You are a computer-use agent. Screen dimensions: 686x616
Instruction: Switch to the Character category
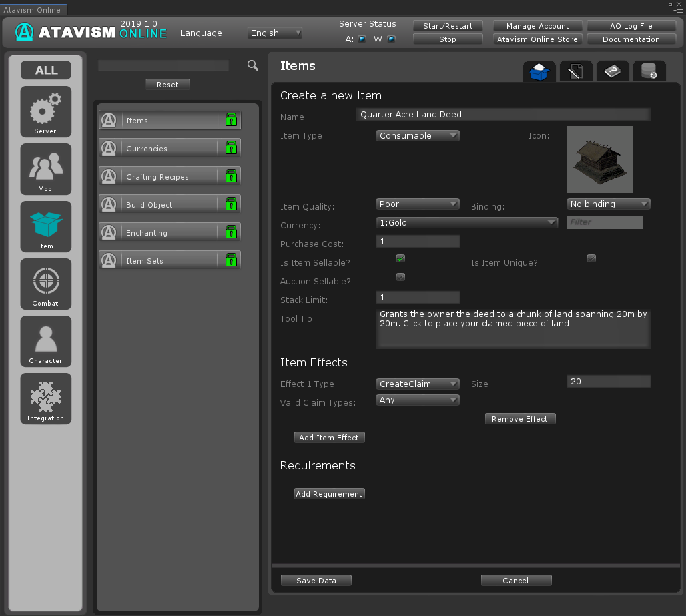[x=45, y=341]
